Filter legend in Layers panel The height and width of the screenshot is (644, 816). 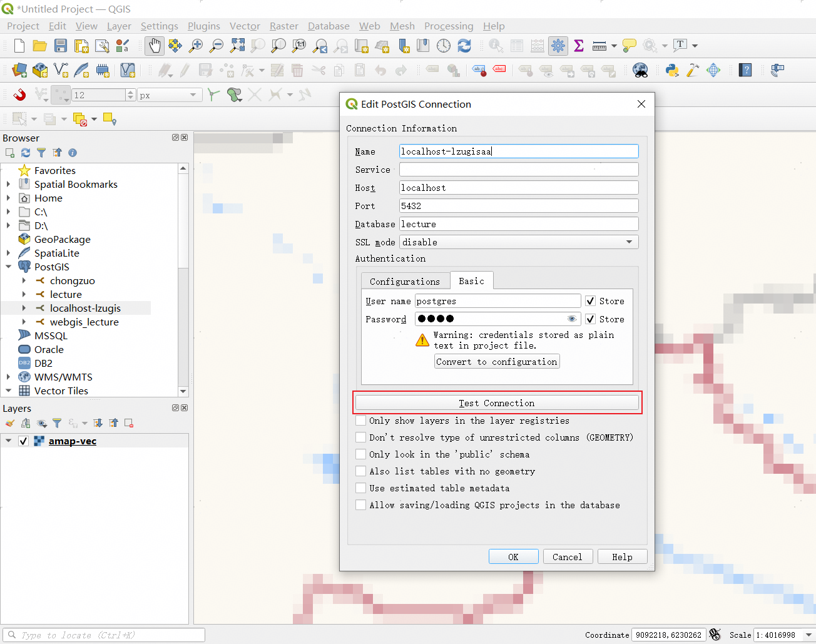coord(57,423)
